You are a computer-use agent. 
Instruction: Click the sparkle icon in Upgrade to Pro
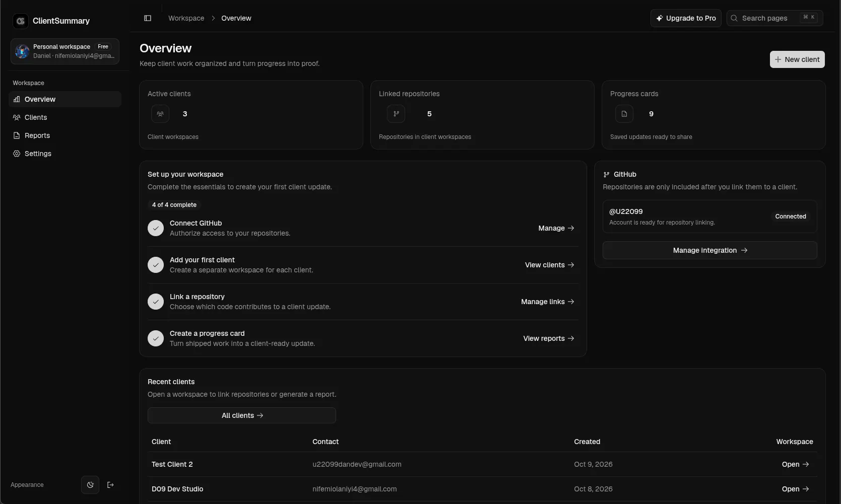click(659, 18)
